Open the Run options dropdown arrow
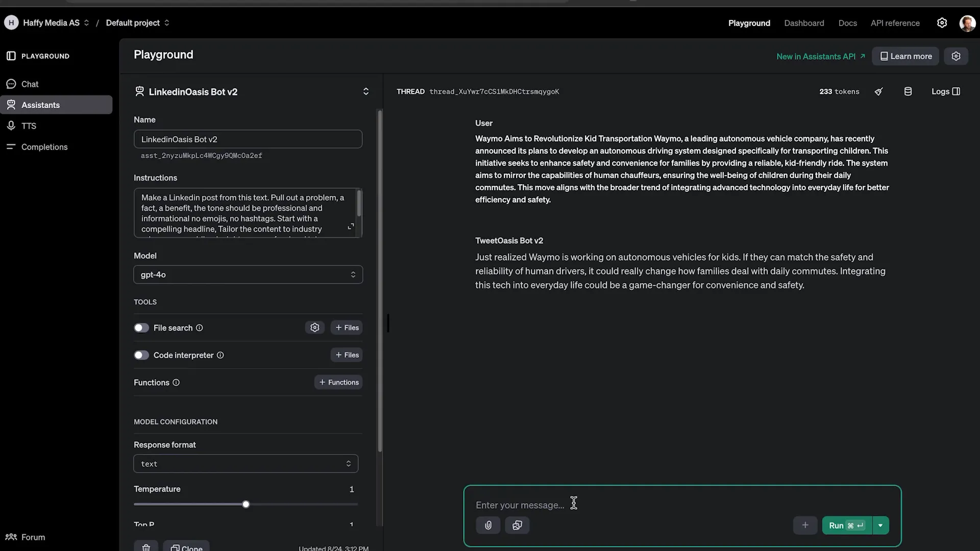The image size is (980, 551). (880, 525)
